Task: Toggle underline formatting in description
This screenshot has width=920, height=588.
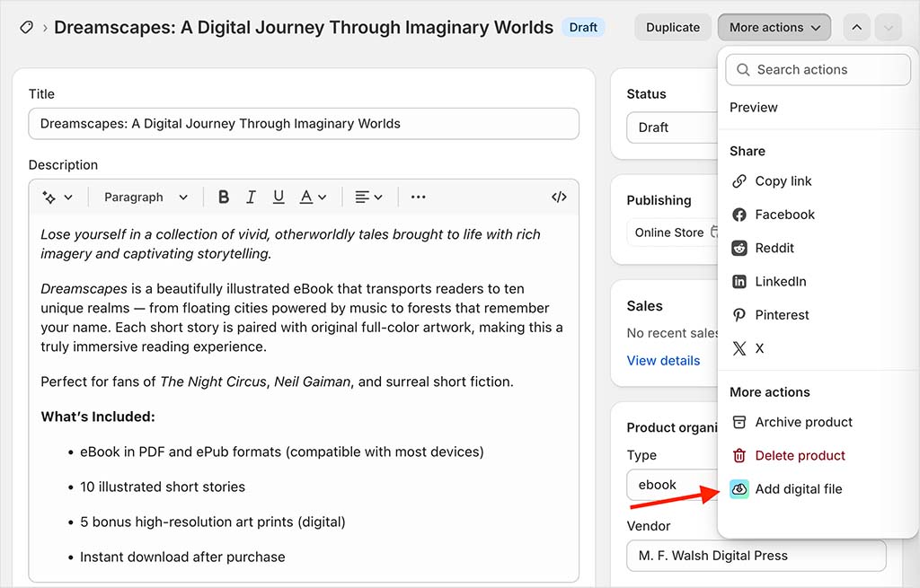Action: [x=279, y=197]
